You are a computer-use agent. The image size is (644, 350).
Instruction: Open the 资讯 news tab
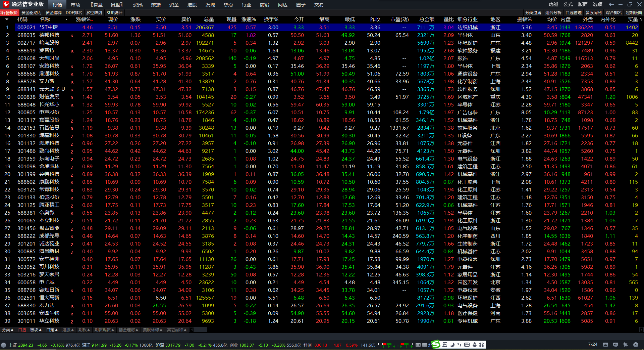click(x=138, y=5)
